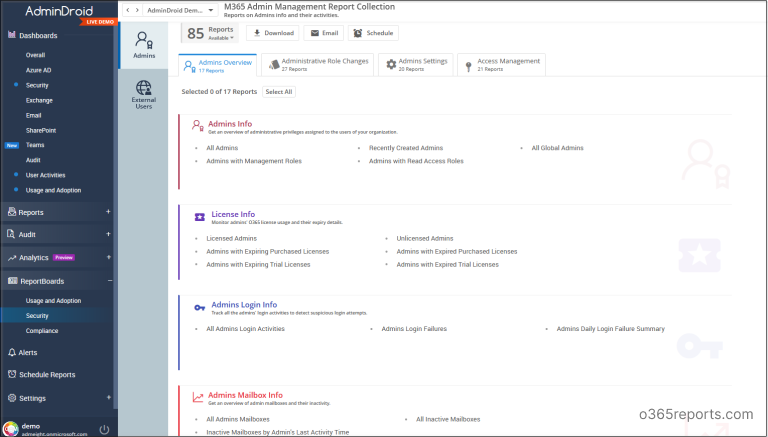The image size is (768, 437).
Task: Open the Azure AD dashboard menu item
Action: click(x=39, y=70)
